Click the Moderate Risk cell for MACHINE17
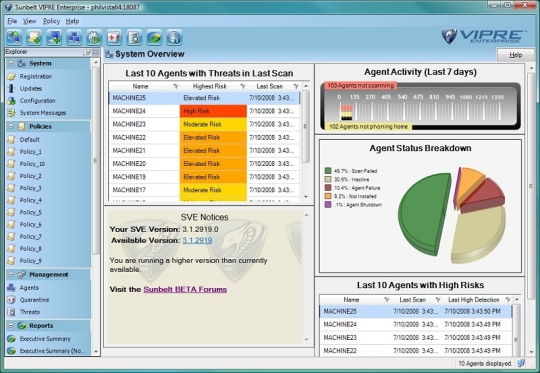This screenshot has height=373, width=540. click(x=213, y=190)
